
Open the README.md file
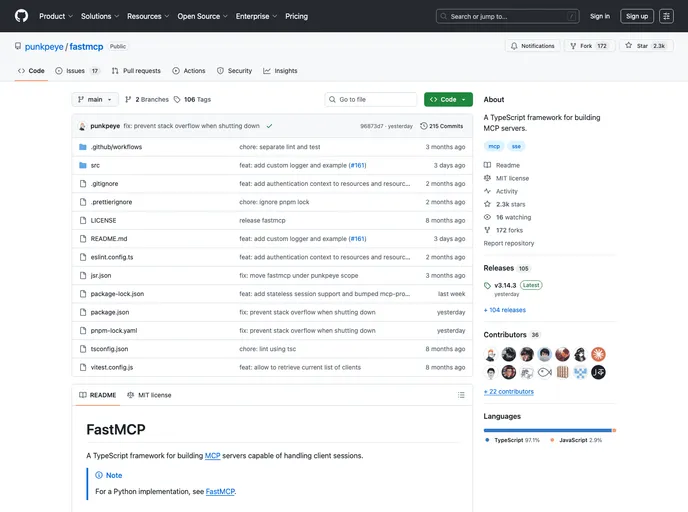tap(109, 239)
